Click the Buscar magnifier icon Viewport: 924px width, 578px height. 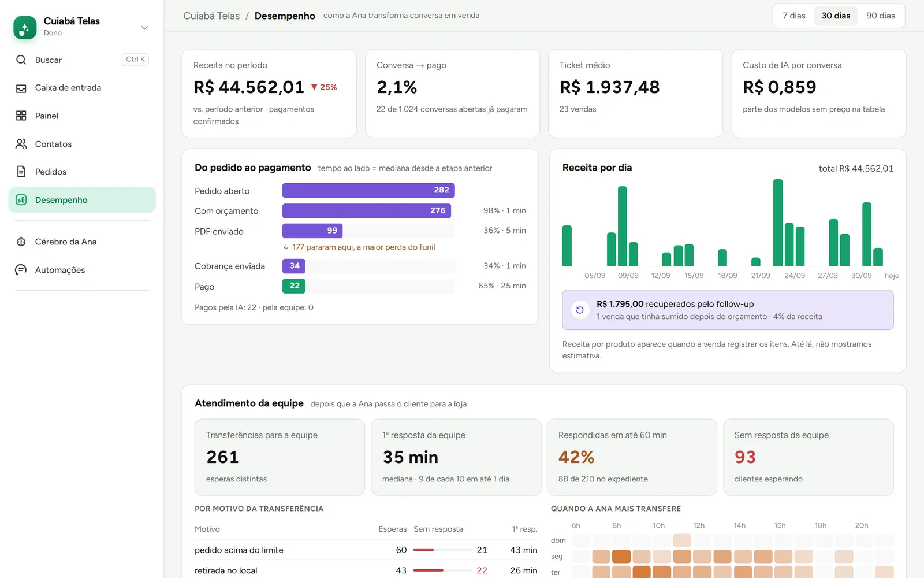[21, 60]
